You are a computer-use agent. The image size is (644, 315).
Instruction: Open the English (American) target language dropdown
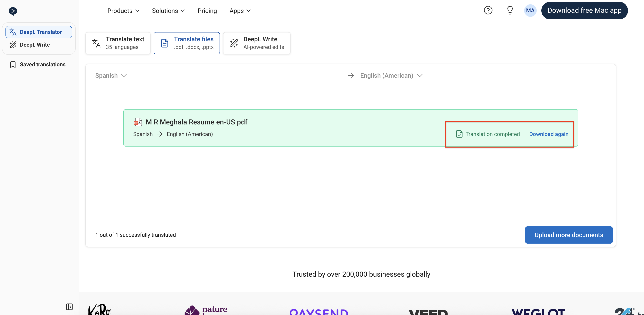[391, 76]
